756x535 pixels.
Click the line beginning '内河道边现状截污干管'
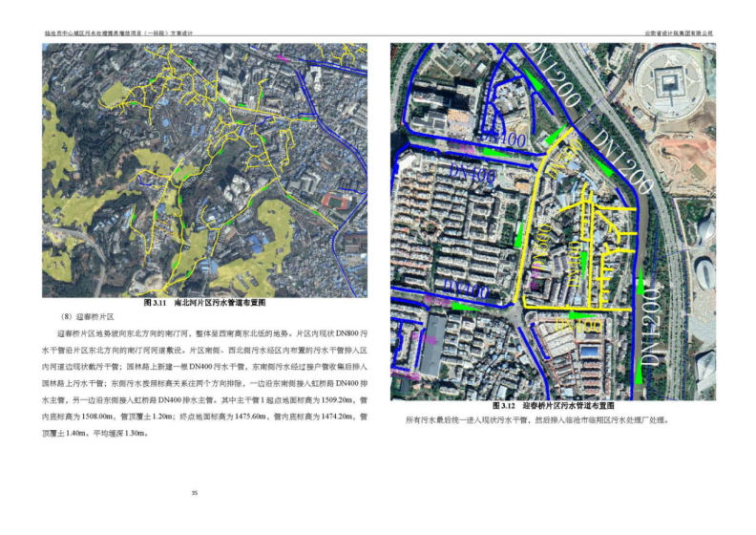pos(204,367)
